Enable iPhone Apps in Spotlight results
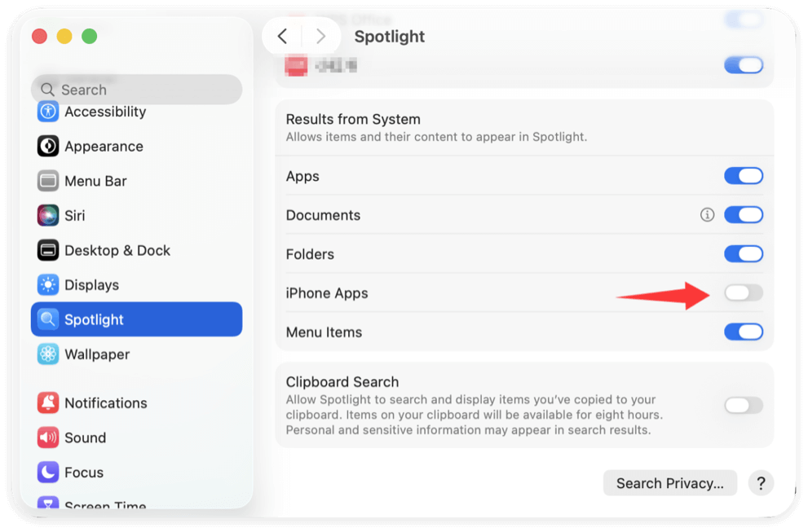Image resolution: width=808 pixels, height=532 pixels. pos(743,292)
